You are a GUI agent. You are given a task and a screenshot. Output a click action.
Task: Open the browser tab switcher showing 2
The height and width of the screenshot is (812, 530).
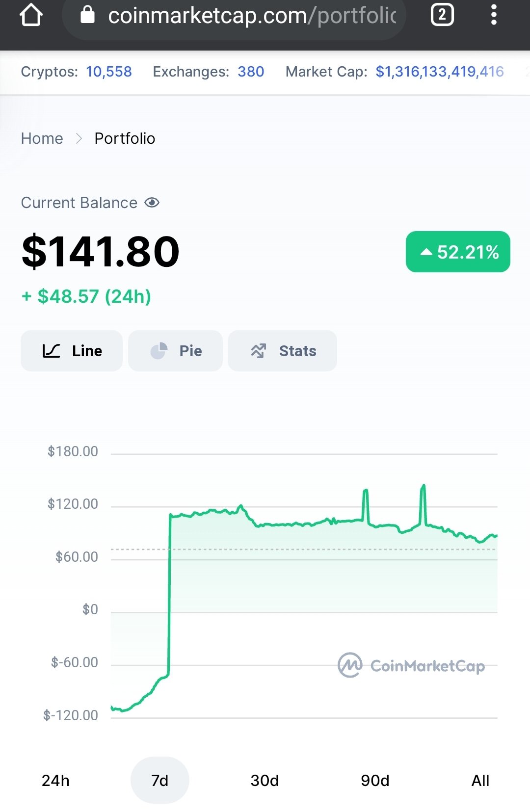(442, 15)
